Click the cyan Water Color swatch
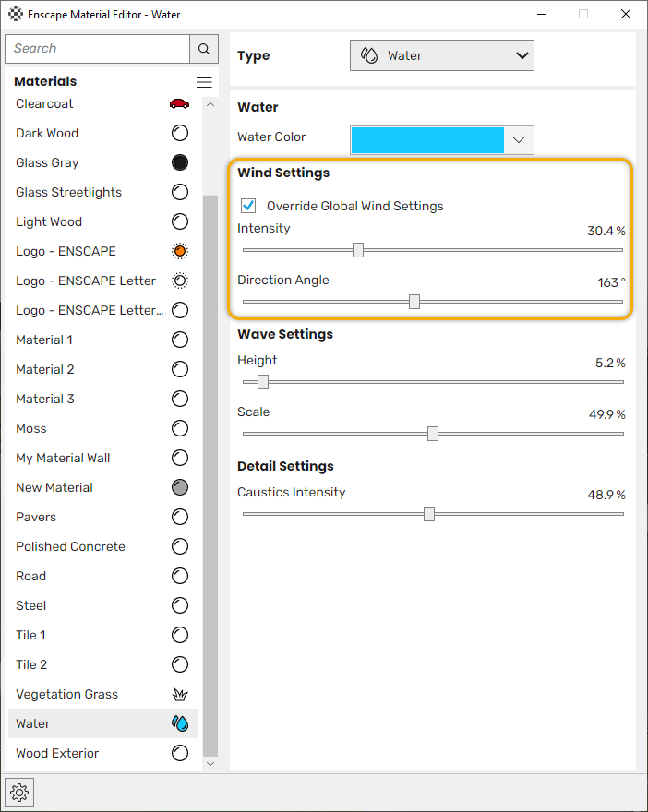This screenshot has height=812, width=648. 427,140
